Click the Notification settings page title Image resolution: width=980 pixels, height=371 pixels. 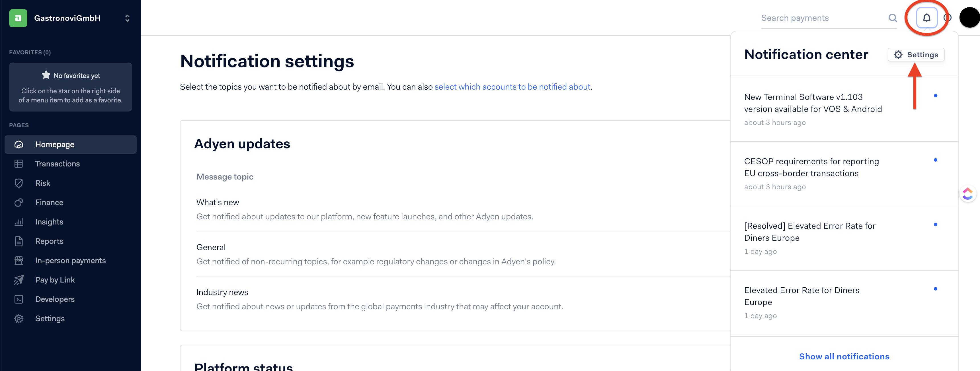[x=267, y=61]
